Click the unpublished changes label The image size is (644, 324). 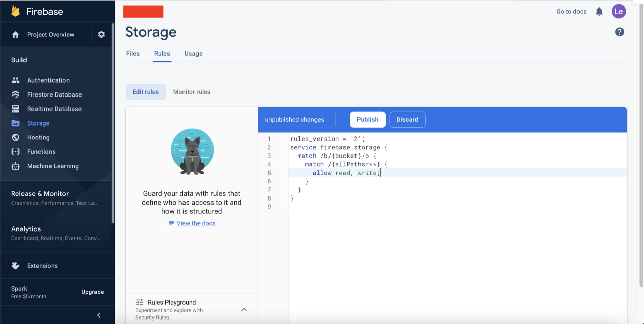tap(294, 120)
